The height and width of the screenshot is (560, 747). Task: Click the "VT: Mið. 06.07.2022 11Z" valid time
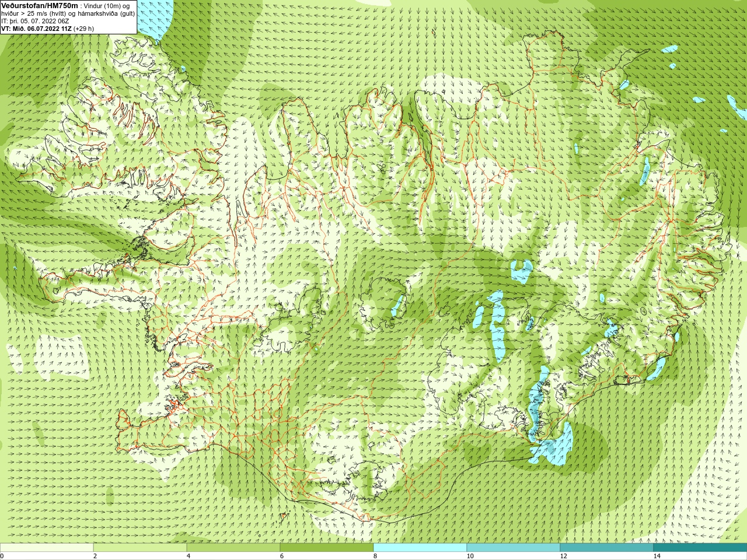click(x=36, y=29)
